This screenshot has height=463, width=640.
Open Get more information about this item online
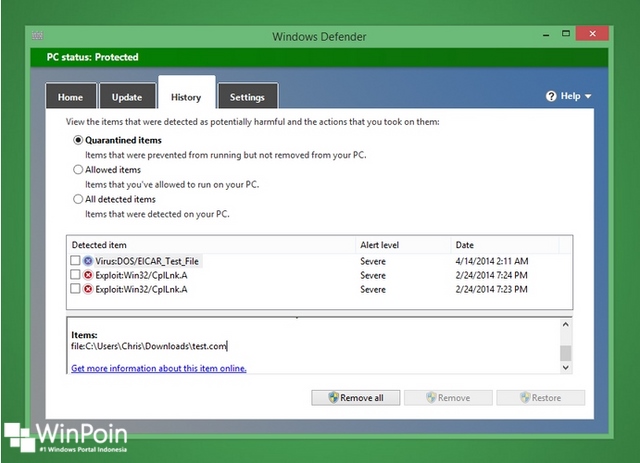coord(159,368)
